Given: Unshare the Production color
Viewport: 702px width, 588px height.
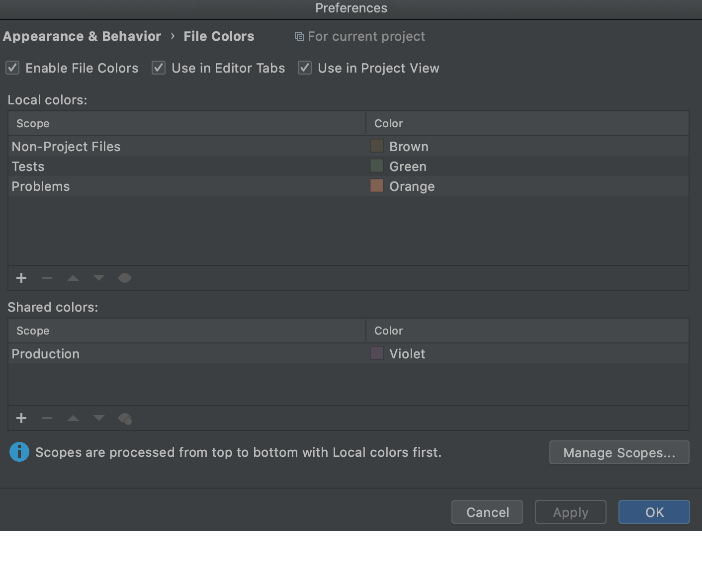Looking at the screenshot, I should pyautogui.click(x=125, y=418).
